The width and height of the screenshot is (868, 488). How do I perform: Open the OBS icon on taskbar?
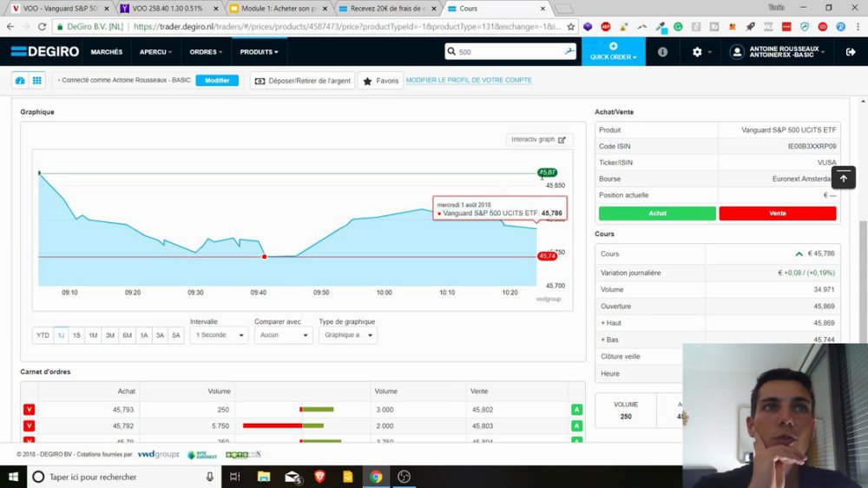404,477
